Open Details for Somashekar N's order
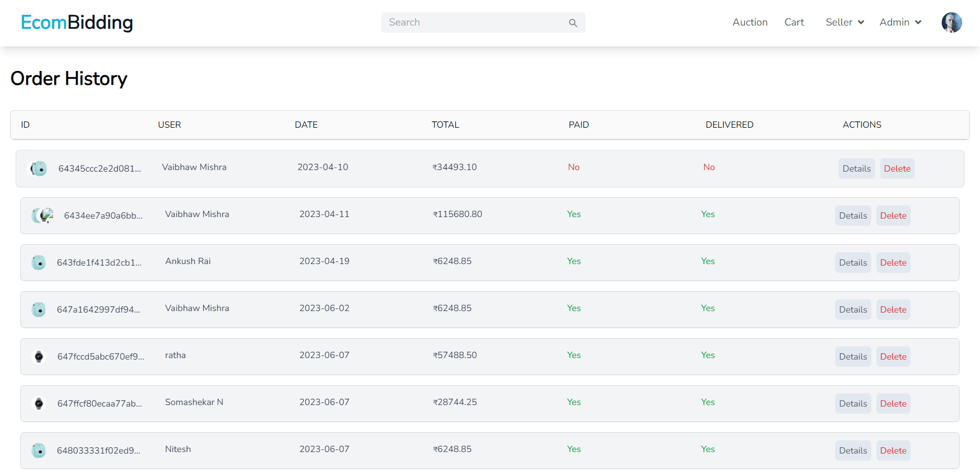The height and width of the screenshot is (474, 980). pos(853,404)
